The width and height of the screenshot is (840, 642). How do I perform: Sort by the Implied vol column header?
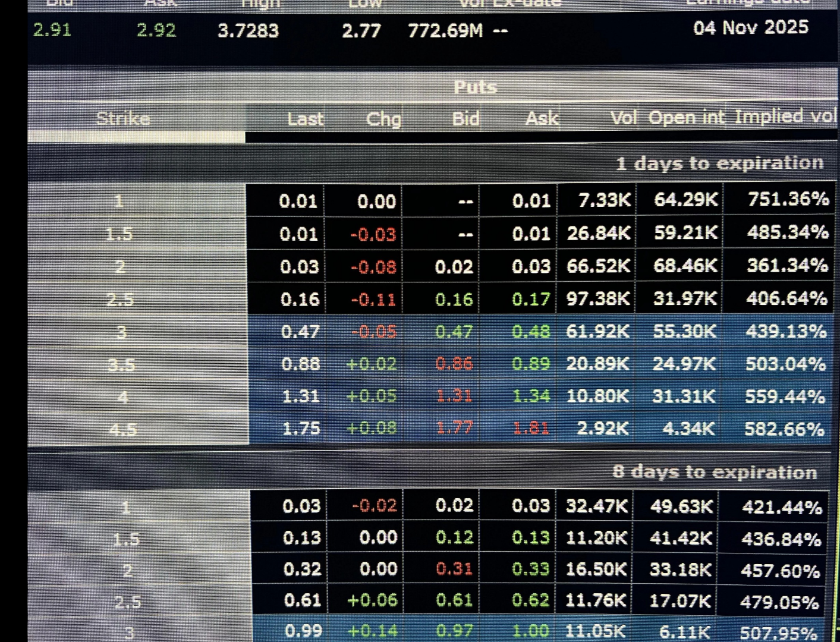(785, 116)
